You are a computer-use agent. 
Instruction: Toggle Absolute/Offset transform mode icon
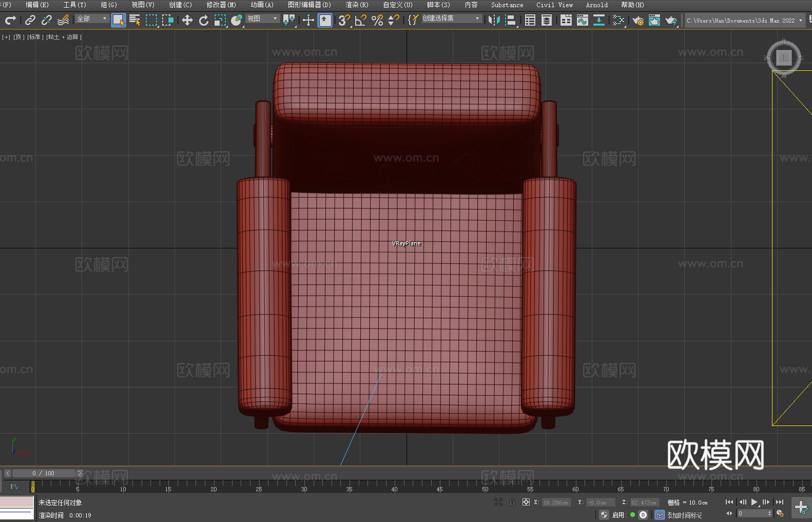point(526,502)
